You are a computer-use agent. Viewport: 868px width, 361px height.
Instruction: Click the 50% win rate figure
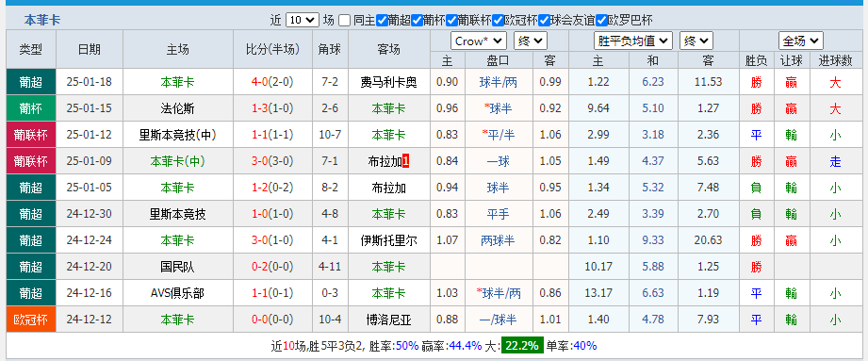click(407, 346)
